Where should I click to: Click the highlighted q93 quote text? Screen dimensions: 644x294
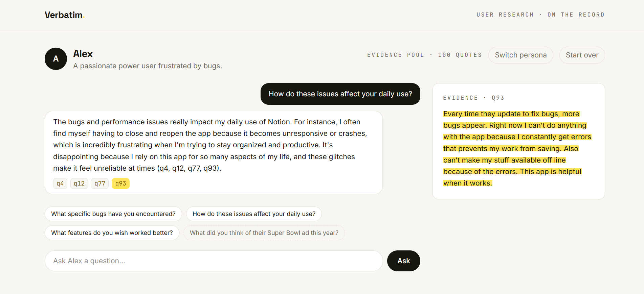517,149
